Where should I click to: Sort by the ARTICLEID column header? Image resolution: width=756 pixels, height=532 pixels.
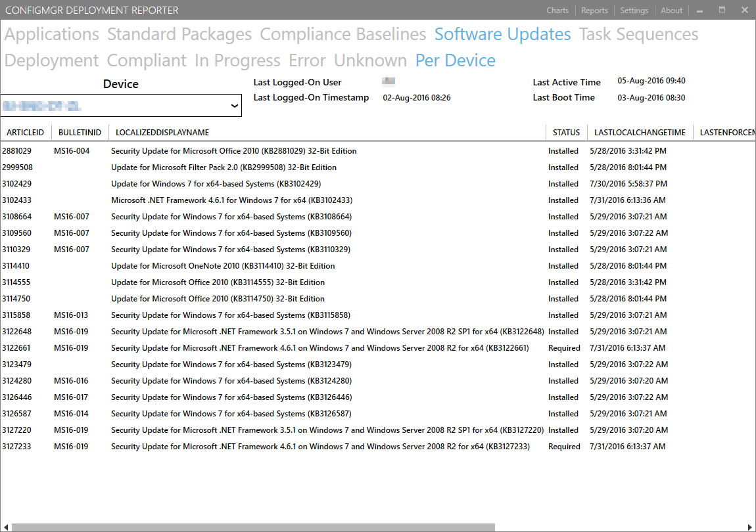(x=25, y=133)
